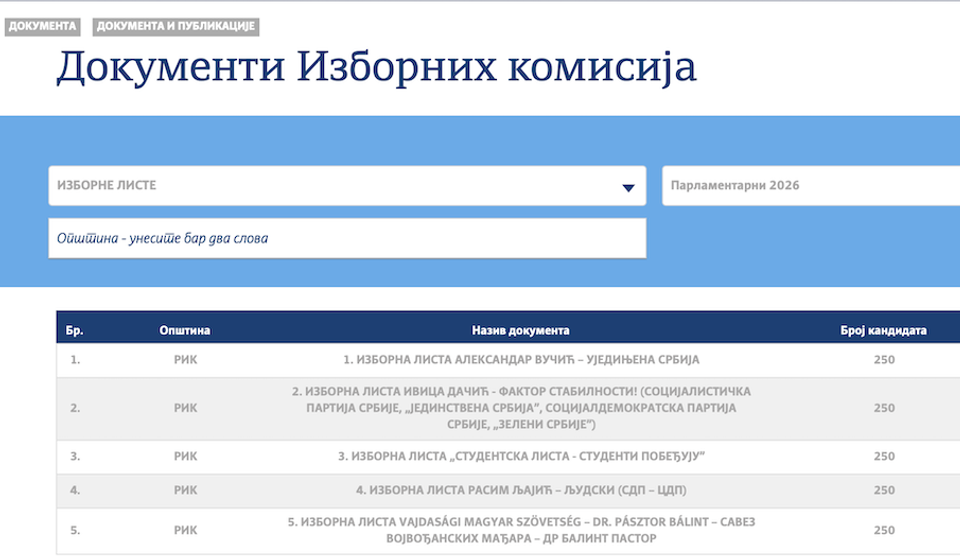The image size is (960, 560).
Task: Click РИК in the Вучић list row
Action: 186,360
